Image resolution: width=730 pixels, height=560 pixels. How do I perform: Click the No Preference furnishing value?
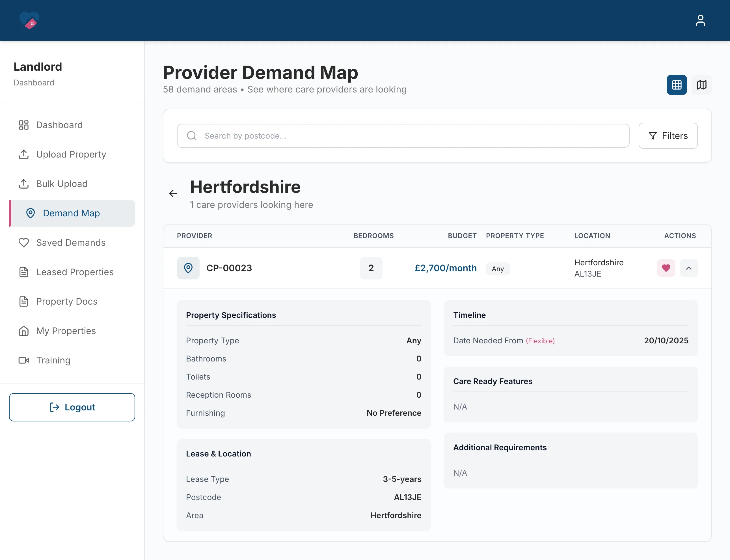pyautogui.click(x=394, y=413)
